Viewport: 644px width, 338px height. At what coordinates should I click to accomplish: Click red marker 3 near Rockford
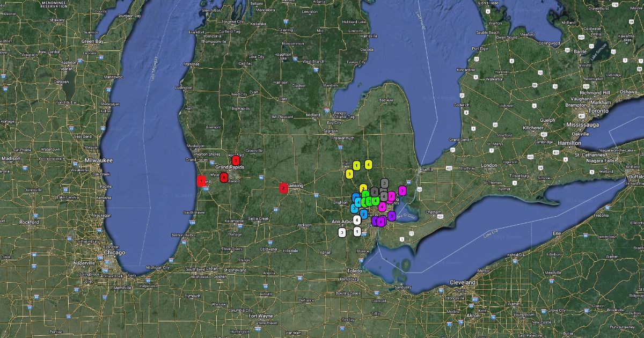coord(235,160)
